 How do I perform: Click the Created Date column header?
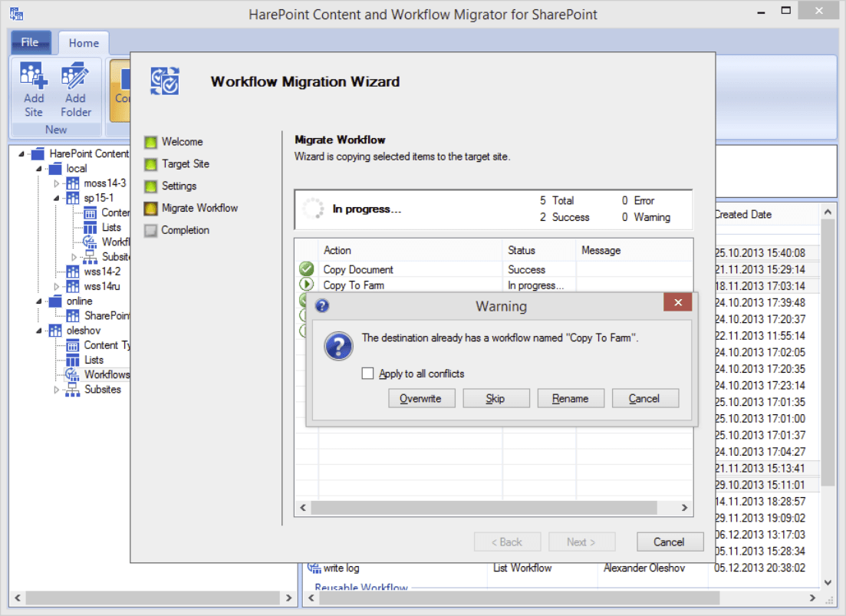743,214
